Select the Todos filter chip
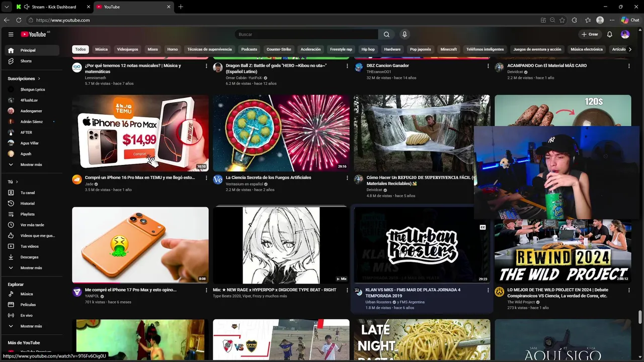 (x=80, y=49)
